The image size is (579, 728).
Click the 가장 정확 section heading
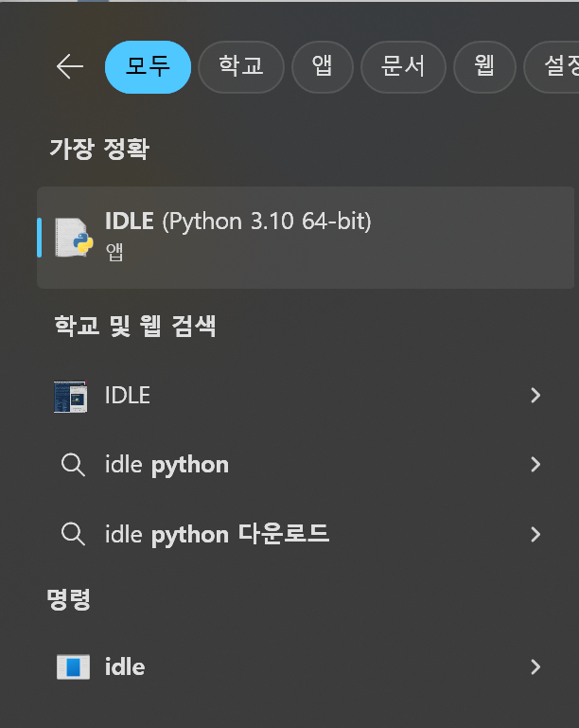tap(99, 149)
